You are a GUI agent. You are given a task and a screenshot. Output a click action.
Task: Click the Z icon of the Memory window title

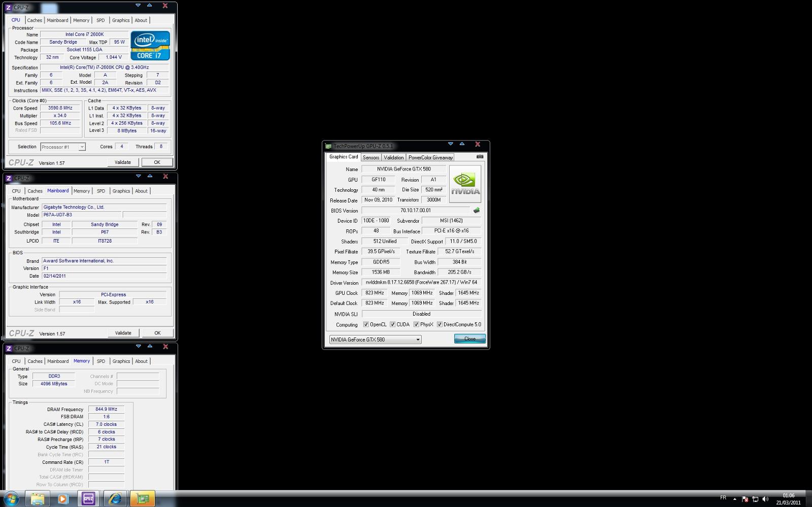(9, 348)
